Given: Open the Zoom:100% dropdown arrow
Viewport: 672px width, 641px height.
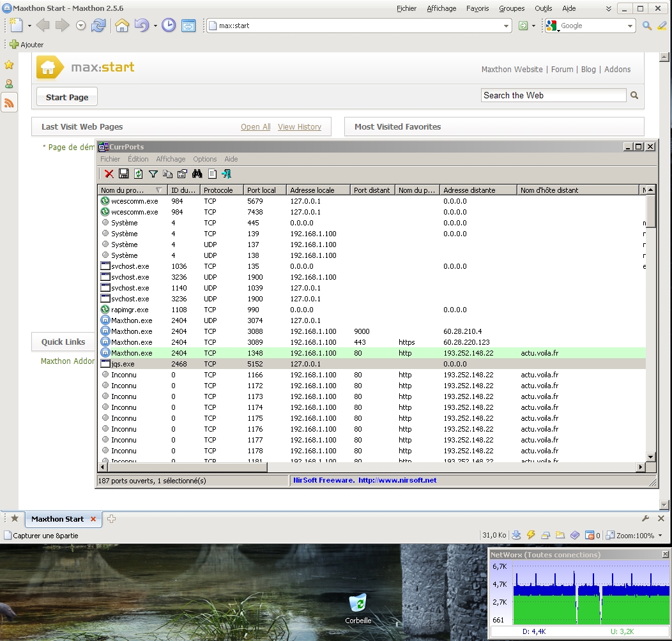Looking at the screenshot, I should click(x=660, y=535).
